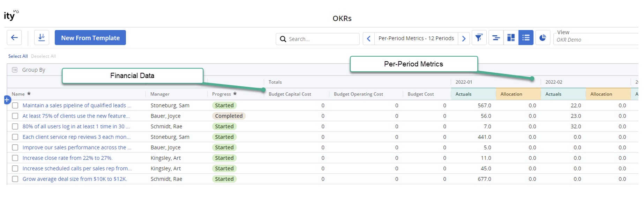Click Completed status badge for Bauer, Joyce
This screenshot has height=200, width=644.
point(229,116)
